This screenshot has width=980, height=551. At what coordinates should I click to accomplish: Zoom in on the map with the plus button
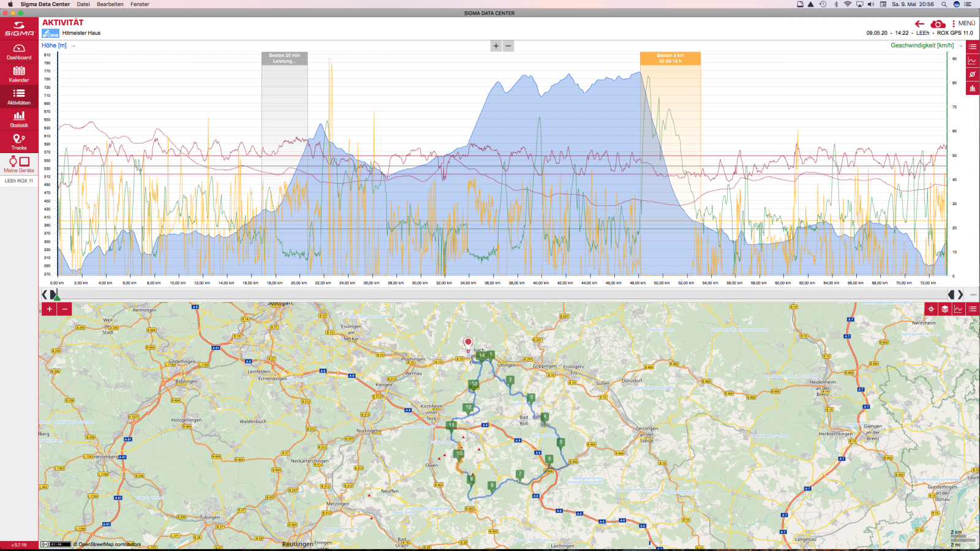pos(50,309)
